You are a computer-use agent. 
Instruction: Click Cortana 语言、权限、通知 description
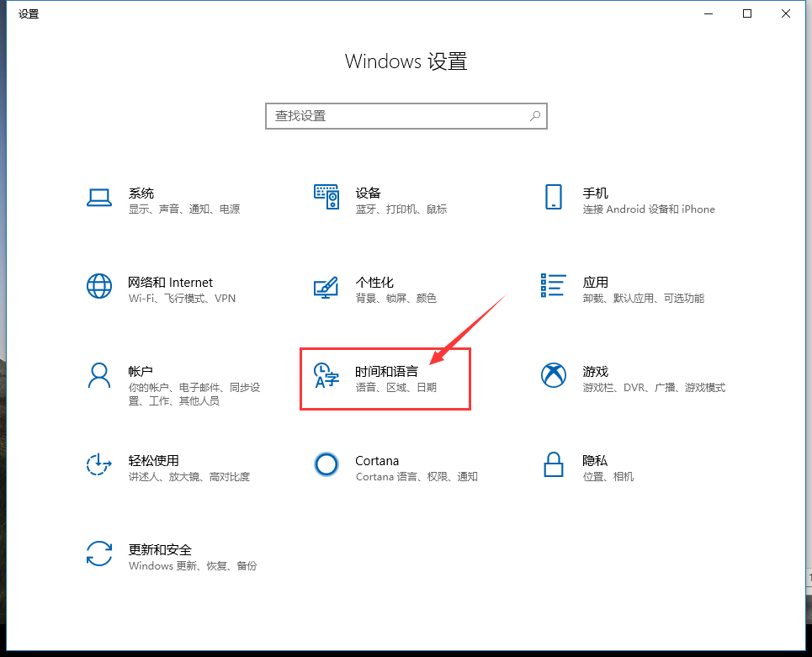[417, 476]
